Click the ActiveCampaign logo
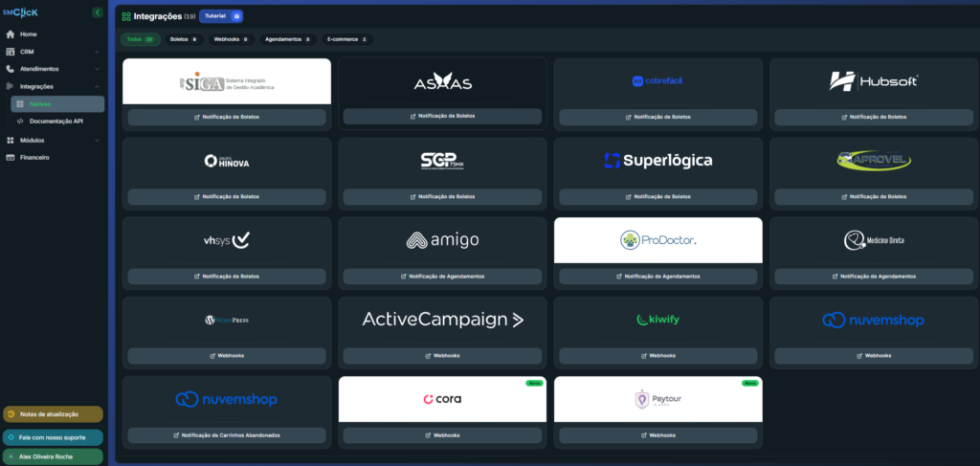The image size is (980, 466). [442, 320]
